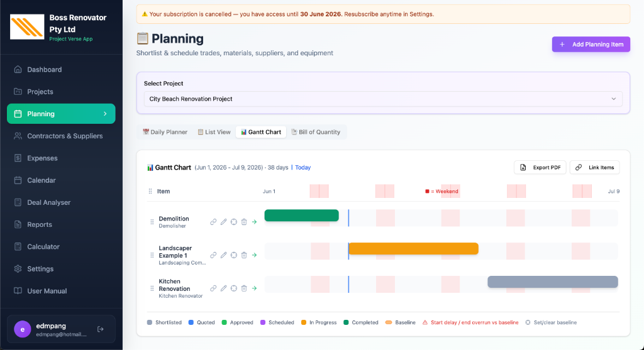644x350 pixels.
Task: Click Completed legend colour swatch
Action: click(x=346, y=322)
